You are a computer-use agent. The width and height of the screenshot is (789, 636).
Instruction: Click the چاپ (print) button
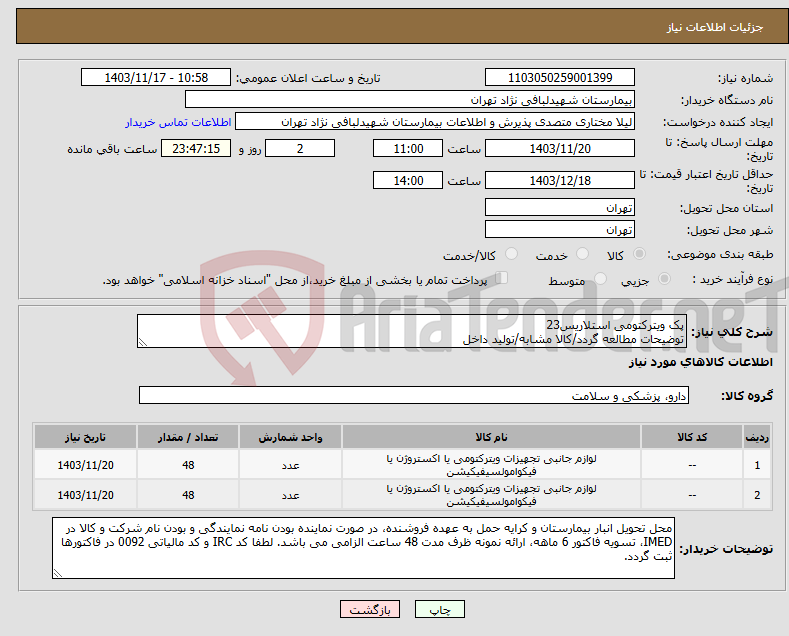(439, 609)
